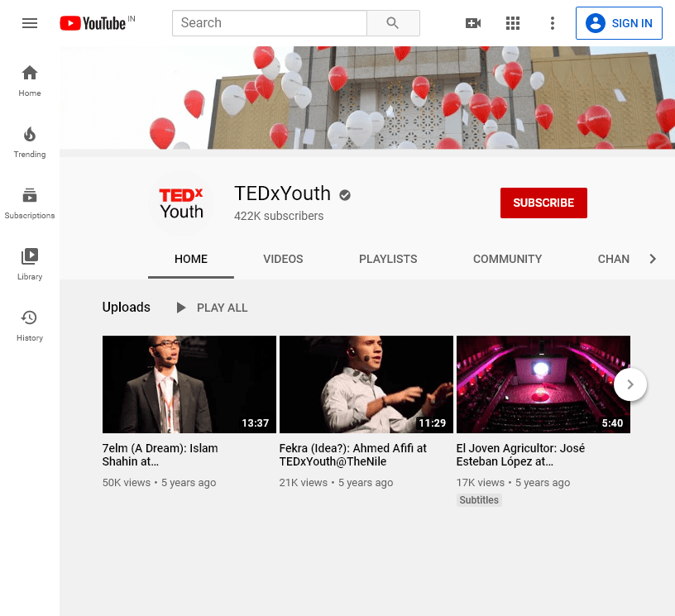This screenshot has width=675, height=616.
Task: Click the verified badge beside TEDxYouth
Action: tap(345, 195)
